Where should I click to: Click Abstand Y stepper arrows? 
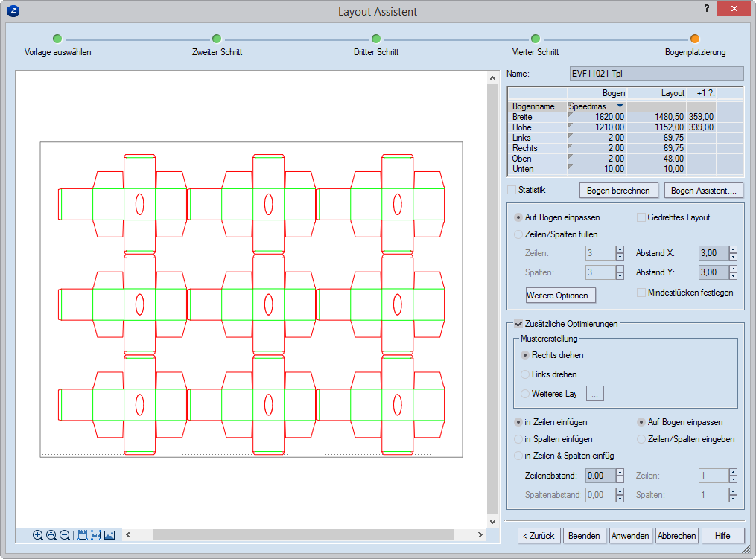coord(733,272)
